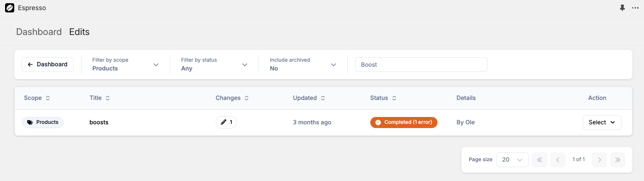Go to next page with right chevron
Viewport: 644px width, 181px height.
(x=599, y=160)
